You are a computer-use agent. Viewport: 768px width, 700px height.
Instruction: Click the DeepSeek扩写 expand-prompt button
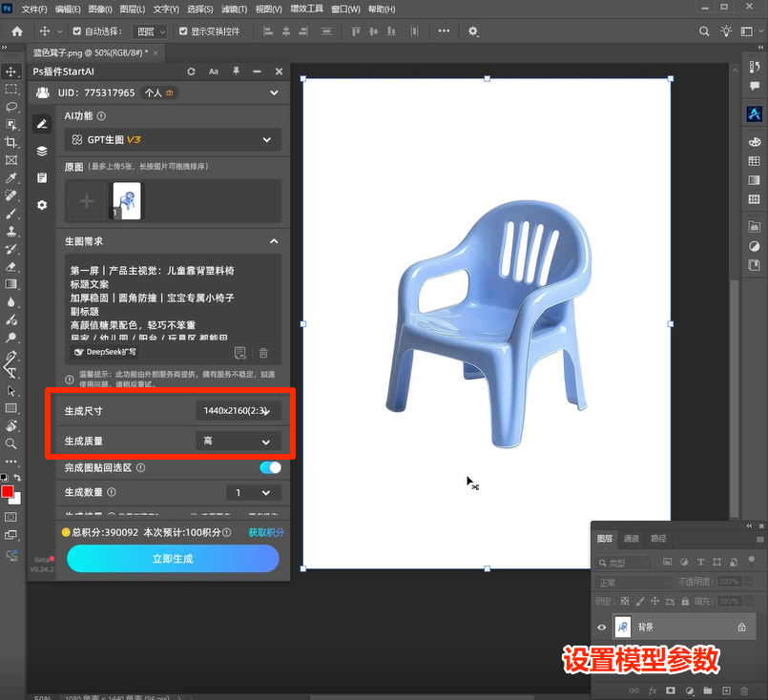pos(105,352)
